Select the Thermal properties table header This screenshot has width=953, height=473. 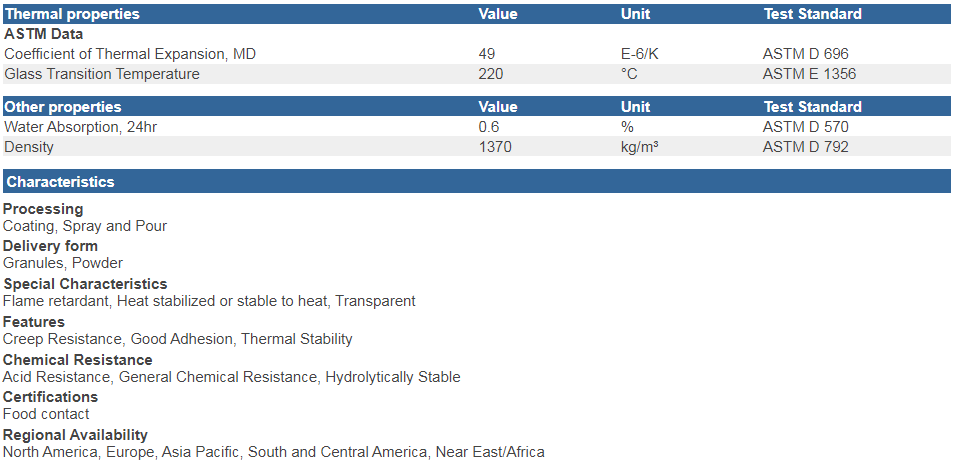(476, 14)
